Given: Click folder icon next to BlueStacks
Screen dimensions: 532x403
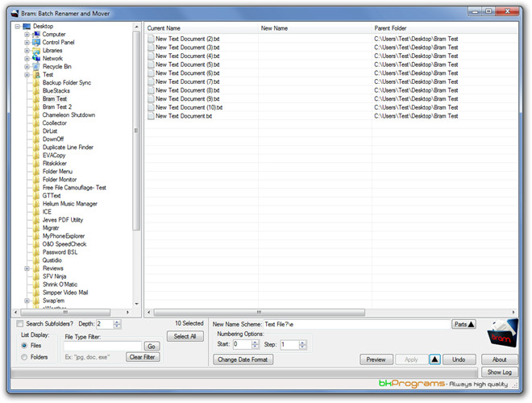Looking at the screenshot, I should click(x=36, y=90).
